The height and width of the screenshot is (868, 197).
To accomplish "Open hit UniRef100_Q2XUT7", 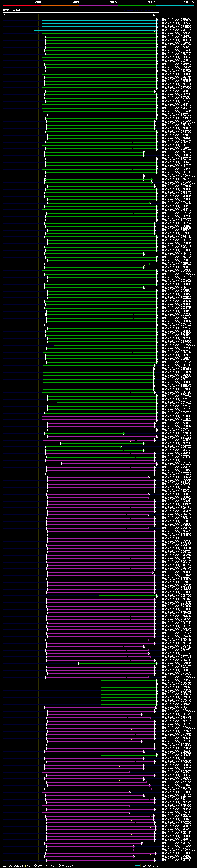I will tap(177, 60).
